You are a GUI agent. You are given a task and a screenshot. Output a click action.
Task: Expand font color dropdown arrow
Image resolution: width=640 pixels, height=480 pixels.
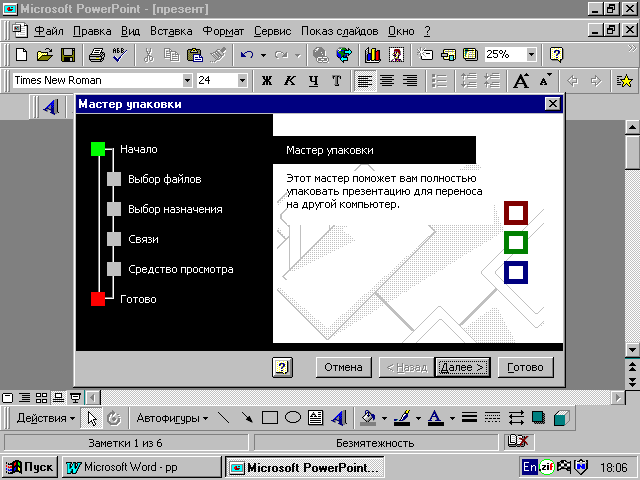point(452,418)
